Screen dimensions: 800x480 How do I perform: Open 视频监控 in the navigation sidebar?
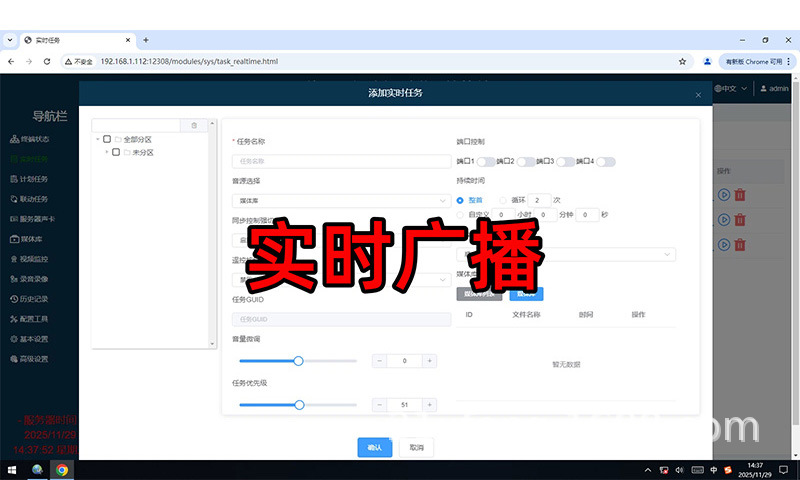tap(30, 259)
